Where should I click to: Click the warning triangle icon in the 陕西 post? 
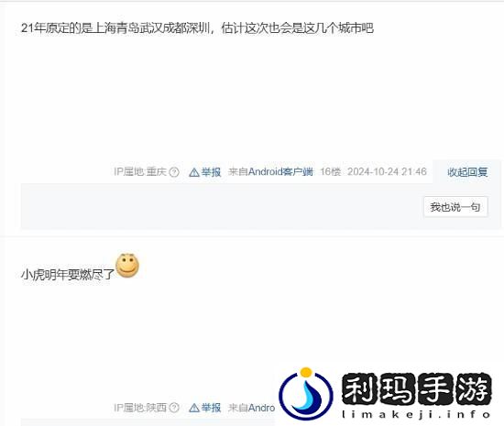pyautogui.click(x=194, y=409)
